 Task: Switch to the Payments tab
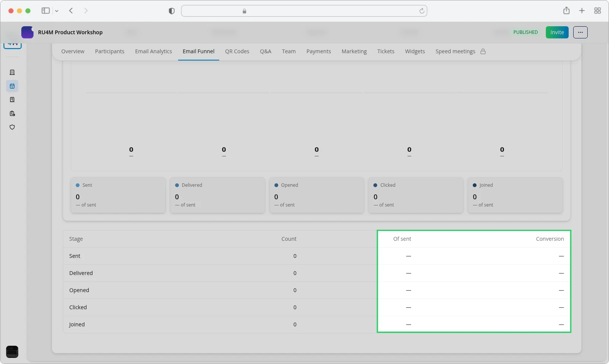(x=319, y=51)
